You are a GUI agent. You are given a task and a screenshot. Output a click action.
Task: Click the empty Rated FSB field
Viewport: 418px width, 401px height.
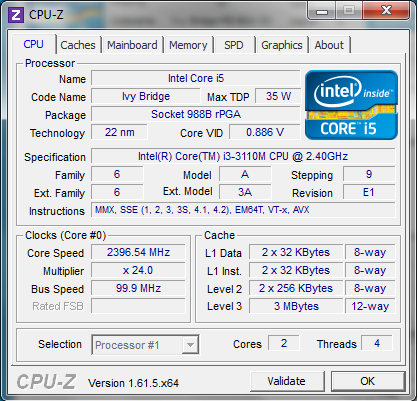click(x=138, y=306)
